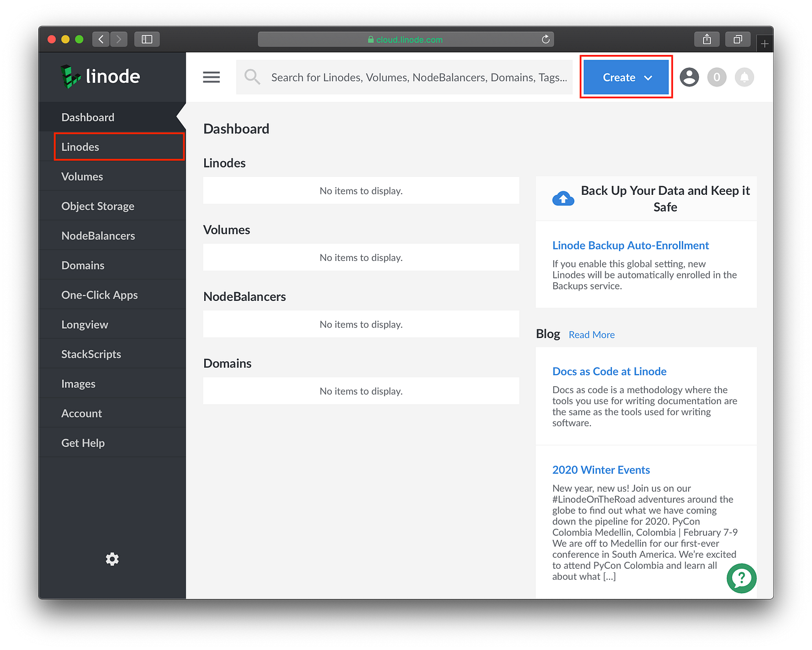Open the green help chat bubble
Screen dimensions: 812x650
[x=742, y=578]
